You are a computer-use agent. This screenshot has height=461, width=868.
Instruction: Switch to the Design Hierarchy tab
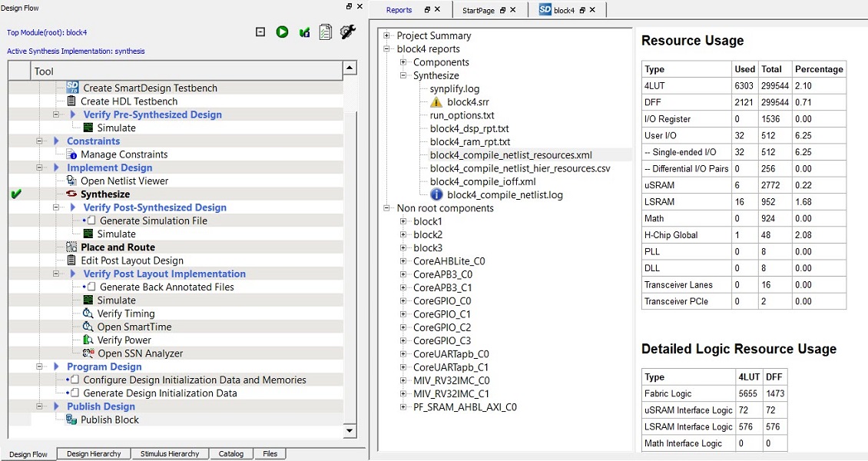pyautogui.click(x=94, y=454)
